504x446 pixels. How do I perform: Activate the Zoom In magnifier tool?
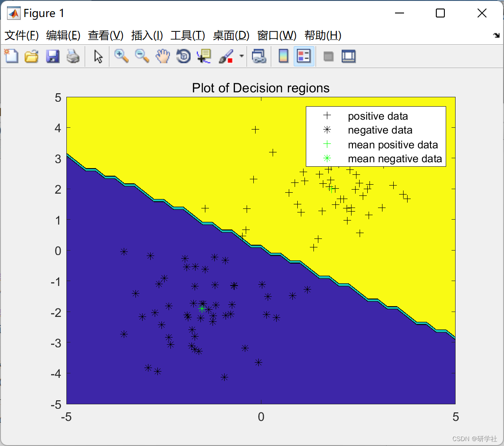click(121, 56)
